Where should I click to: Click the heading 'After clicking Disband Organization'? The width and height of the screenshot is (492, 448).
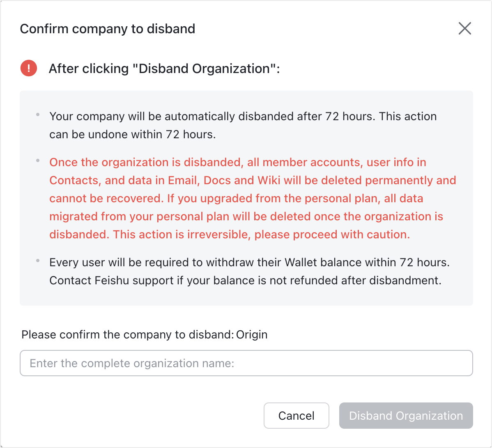164,68
